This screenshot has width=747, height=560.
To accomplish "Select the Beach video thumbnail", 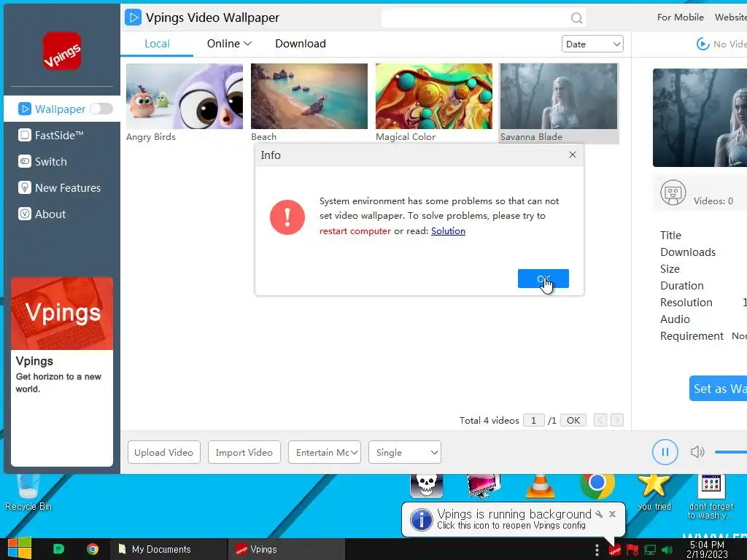I will point(309,96).
